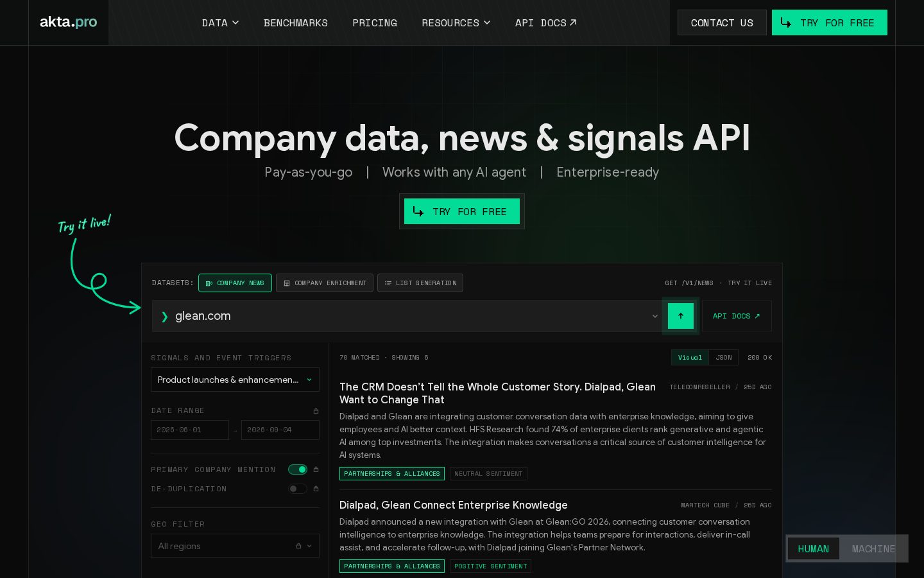The height and width of the screenshot is (578, 924).
Task: Click the second article's Partnerships & Alliances tag
Action: click(392, 566)
